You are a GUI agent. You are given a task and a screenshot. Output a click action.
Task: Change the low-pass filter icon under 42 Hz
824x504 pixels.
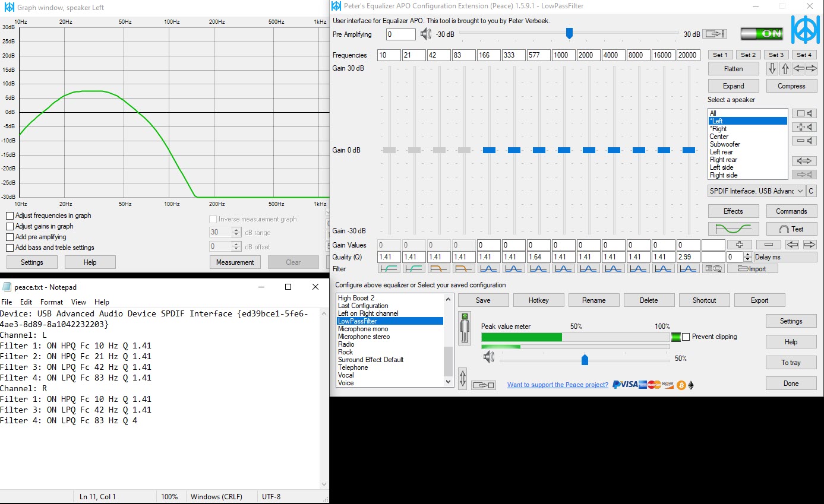[x=439, y=268]
